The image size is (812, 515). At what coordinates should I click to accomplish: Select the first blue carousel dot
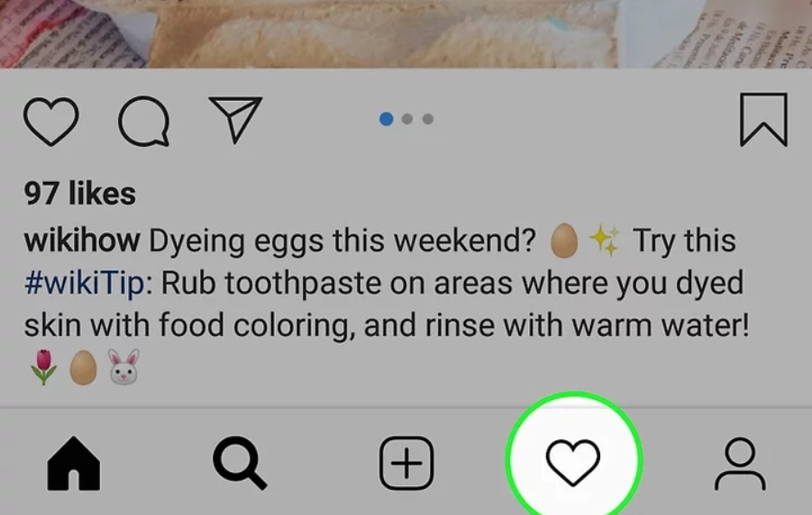click(386, 119)
